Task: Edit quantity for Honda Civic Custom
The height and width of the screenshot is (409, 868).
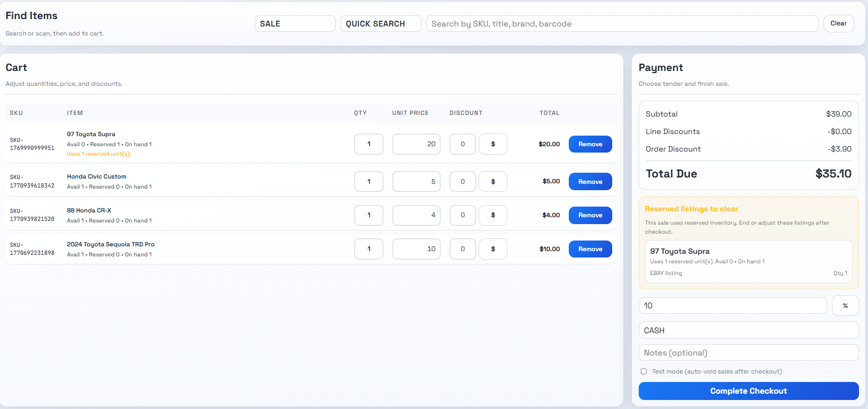Action: point(369,182)
